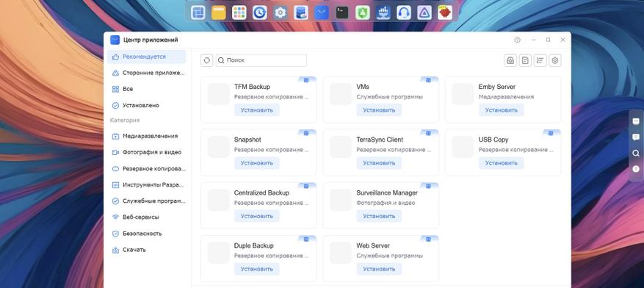The width and height of the screenshot is (644, 288).
Task: Refresh the application list
Action: tap(206, 60)
